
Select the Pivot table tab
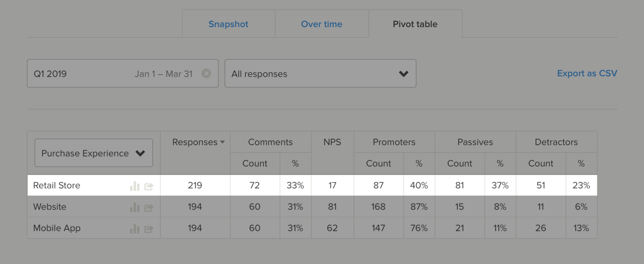tap(415, 24)
